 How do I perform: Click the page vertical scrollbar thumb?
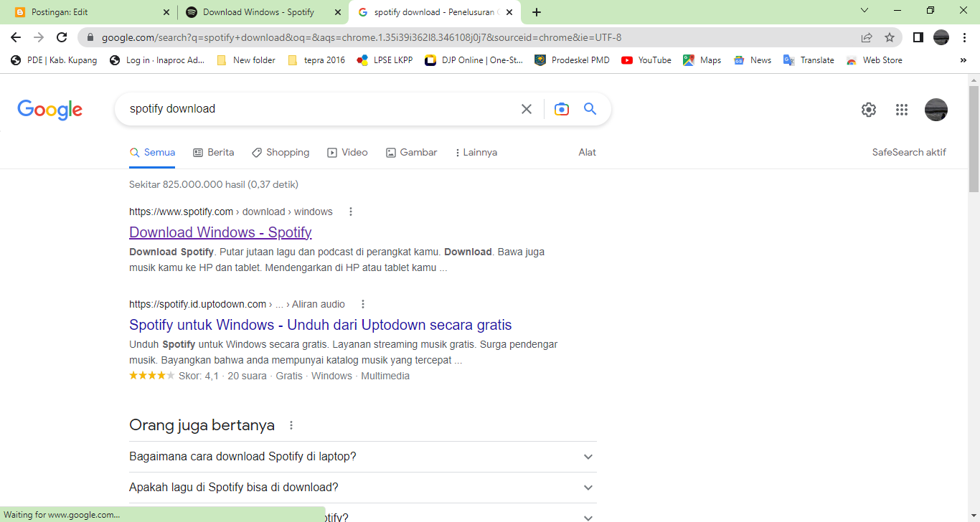point(974,138)
